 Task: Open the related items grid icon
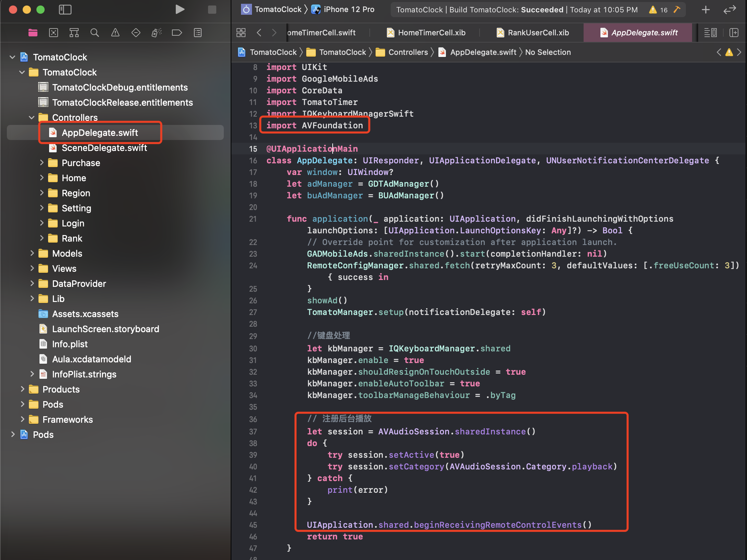[x=241, y=33]
